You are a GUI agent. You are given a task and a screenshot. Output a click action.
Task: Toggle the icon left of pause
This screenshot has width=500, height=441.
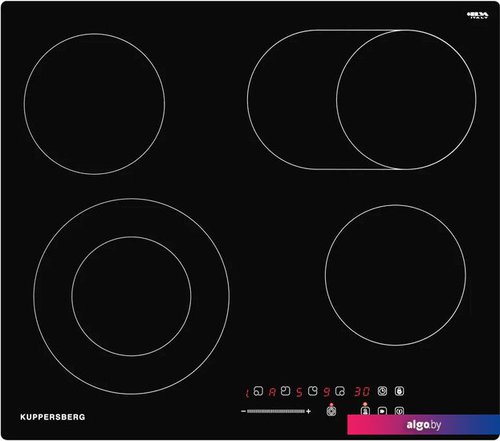(365, 411)
